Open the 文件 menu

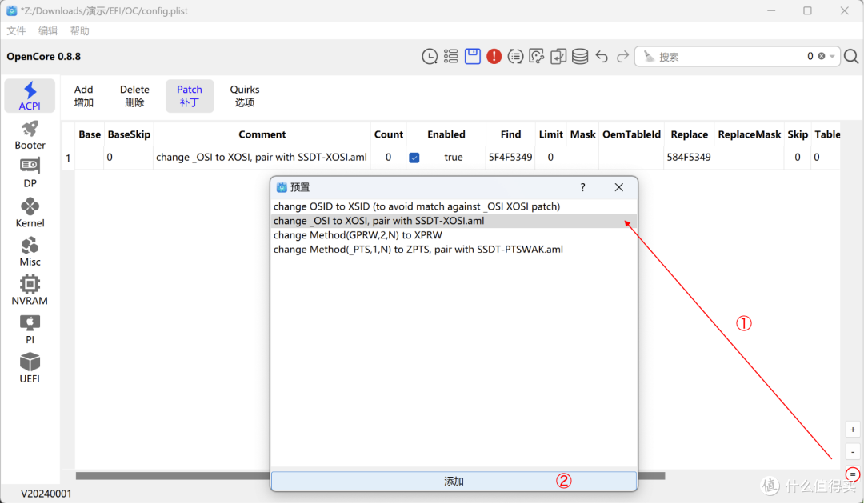click(x=16, y=31)
